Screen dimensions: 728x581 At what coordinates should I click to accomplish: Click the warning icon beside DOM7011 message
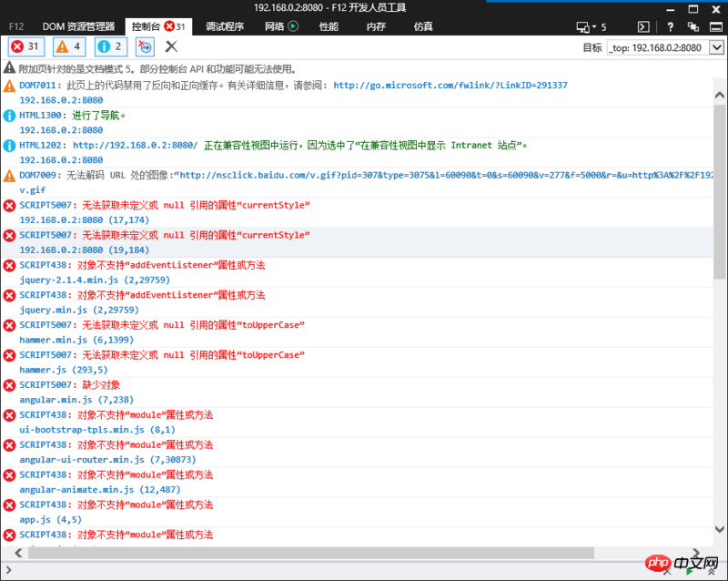tap(9, 86)
